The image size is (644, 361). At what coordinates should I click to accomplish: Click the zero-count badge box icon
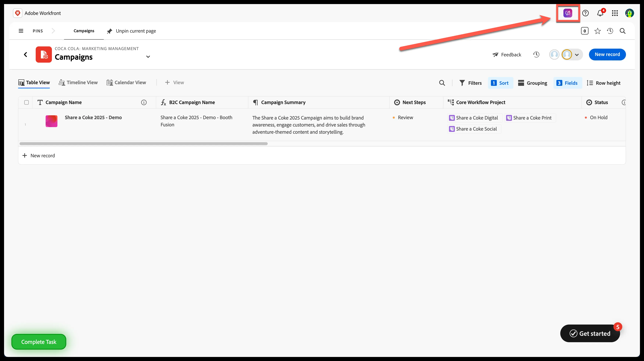click(585, 31)
